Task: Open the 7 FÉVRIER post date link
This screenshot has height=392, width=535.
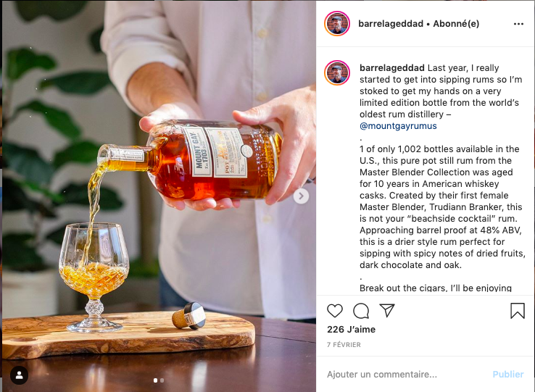Action: point(344,345)
